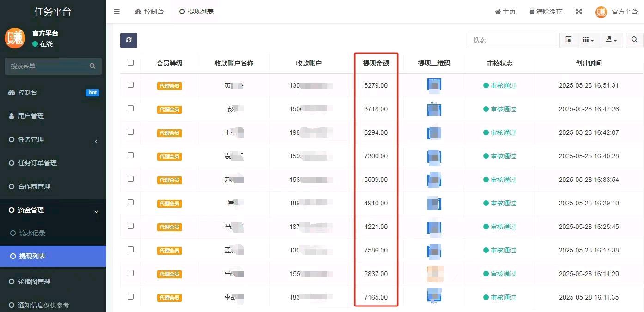Tick the checkbox for row 2025-05-28 16:33:54

coord(130,179)
